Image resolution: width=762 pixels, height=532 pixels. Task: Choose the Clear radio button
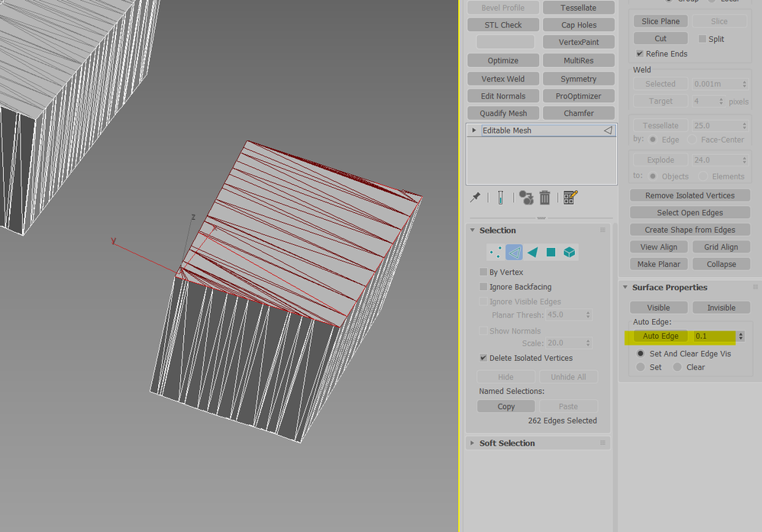click(677, 367)
